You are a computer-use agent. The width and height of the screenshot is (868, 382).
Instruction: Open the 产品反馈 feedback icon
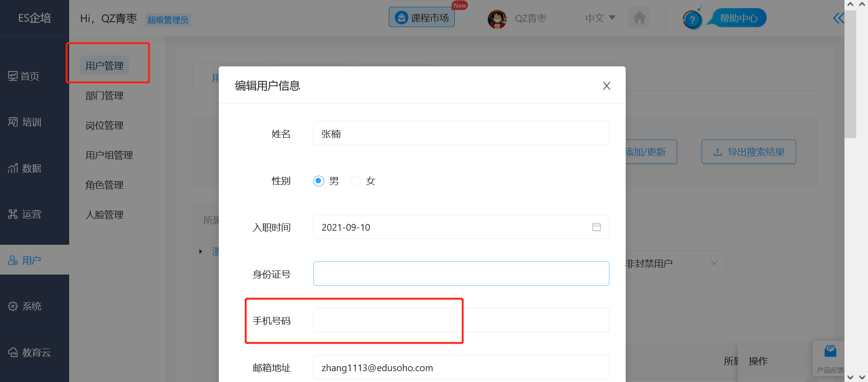830,351
